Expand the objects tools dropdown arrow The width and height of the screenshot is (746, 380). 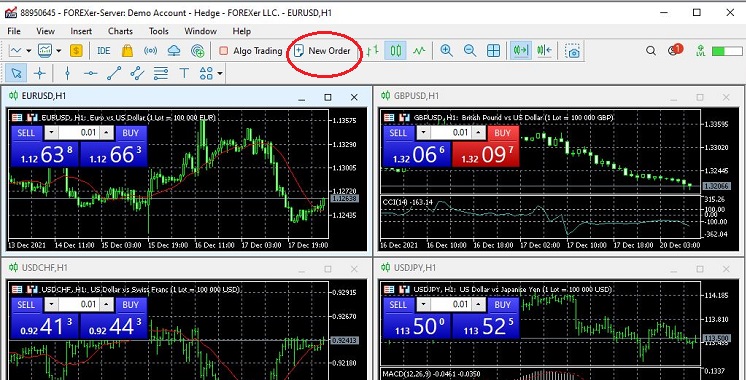(220, 73)
